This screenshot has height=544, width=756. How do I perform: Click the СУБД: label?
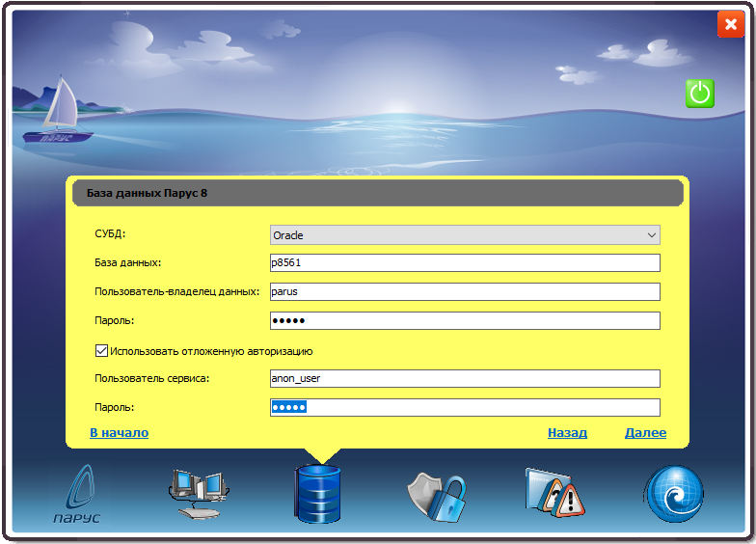coord(110,233)
